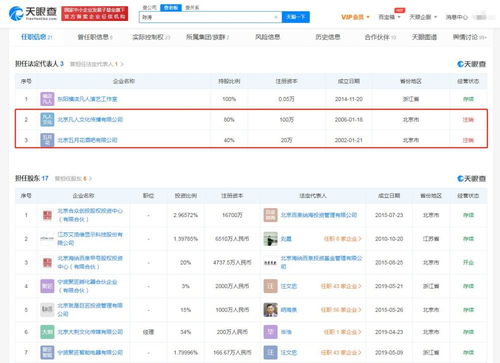Open purple avatar in 2019-04-23 row
Screen dimensions: 500x363
tap(270, 332)
